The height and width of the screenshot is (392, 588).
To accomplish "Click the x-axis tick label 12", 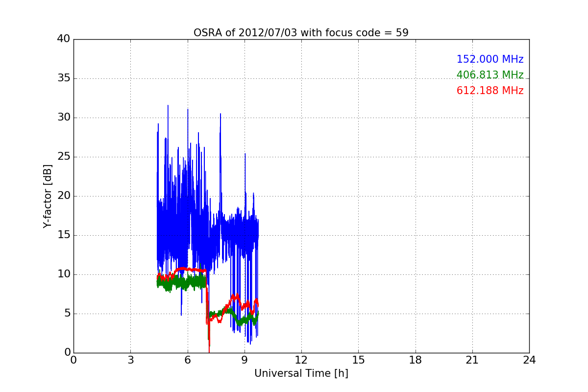I will click(301, 360).
